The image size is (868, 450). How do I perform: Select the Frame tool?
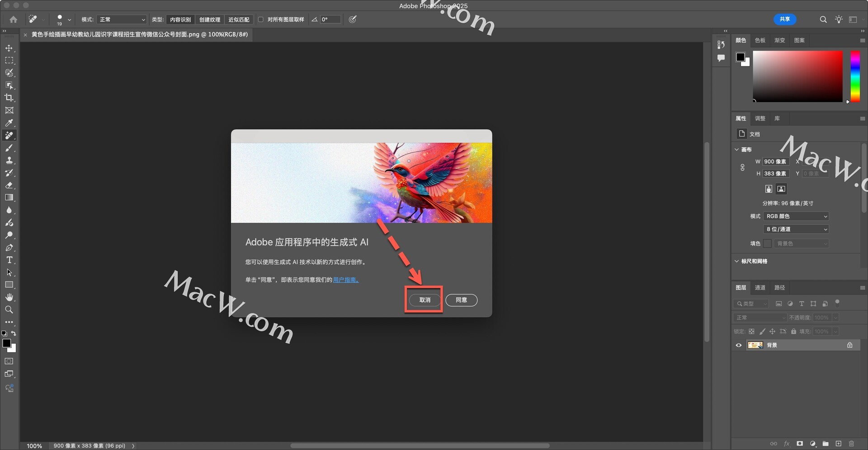[x=9, y=110]
